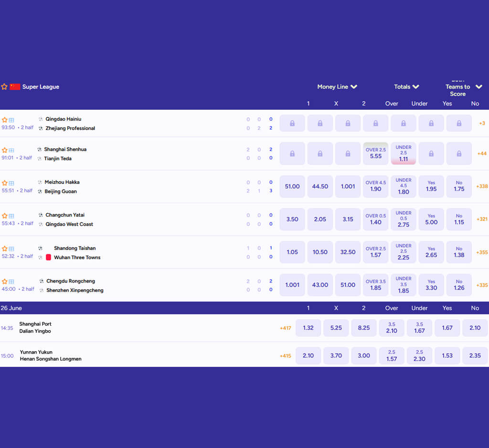Click locked Over odds for Qingdao Hainiu match
489x448 pixels.
[x=376, y=123]
